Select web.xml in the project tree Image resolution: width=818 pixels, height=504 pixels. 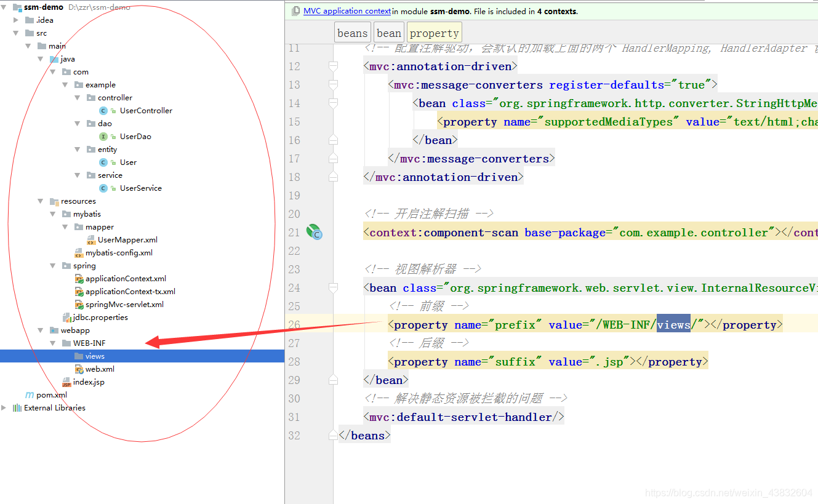(100, 369)
